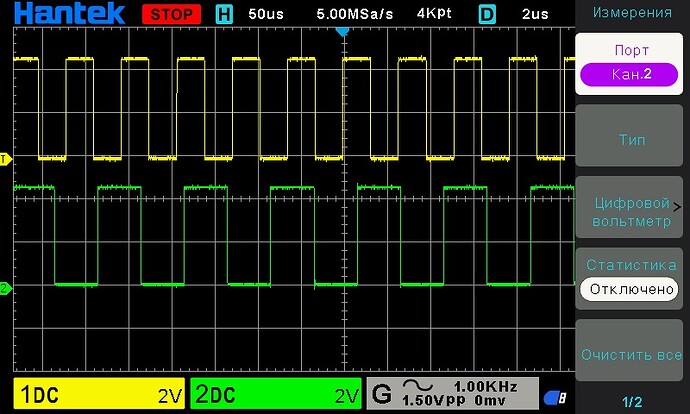The height and width of the screenshot is (414, 690).
Task: Go to next menu page 1/2
Action: coord(632,402)
